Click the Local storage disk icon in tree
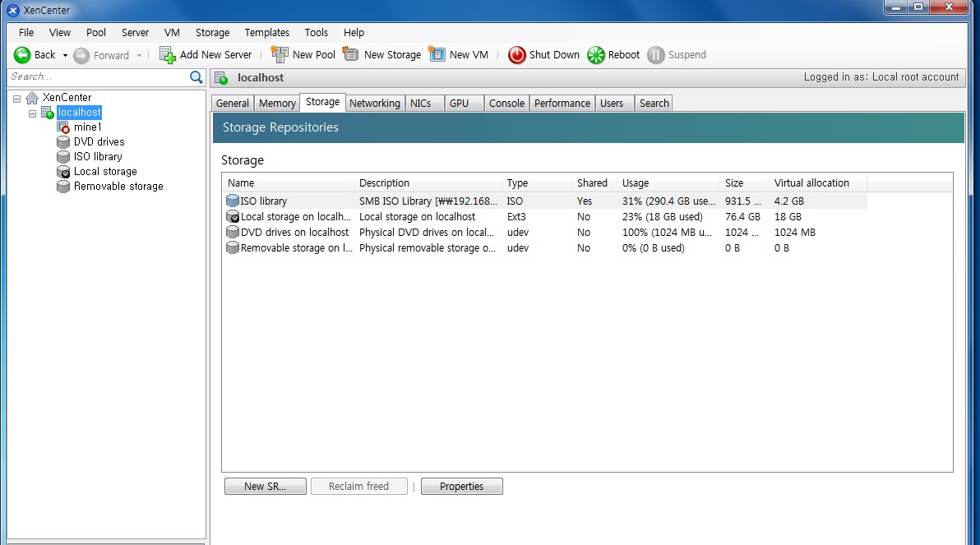This screenshot has width=980, height=545. tap(63, 172)
